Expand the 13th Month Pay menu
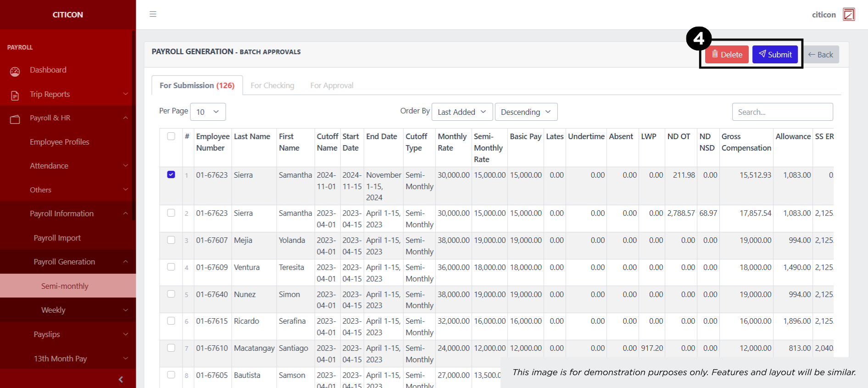Image resolution: width=868 pixels, height=388 pixels. pyautogui.click(x=126, y=358)
